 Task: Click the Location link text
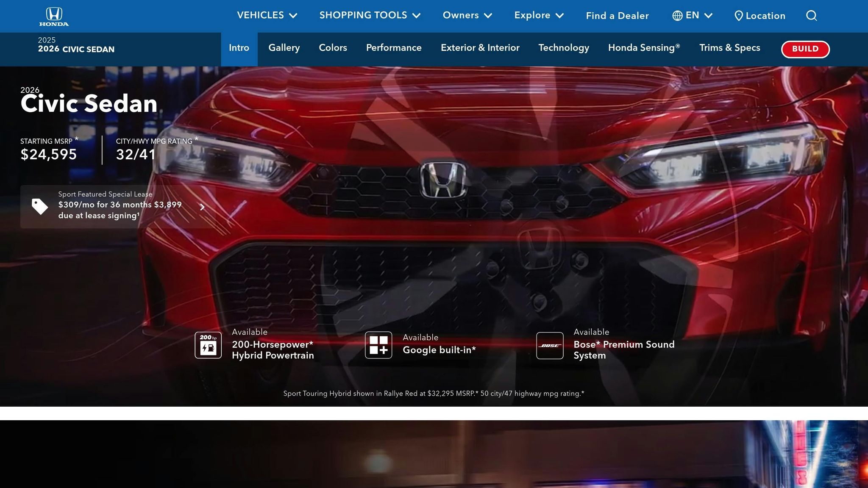[765, 16]
